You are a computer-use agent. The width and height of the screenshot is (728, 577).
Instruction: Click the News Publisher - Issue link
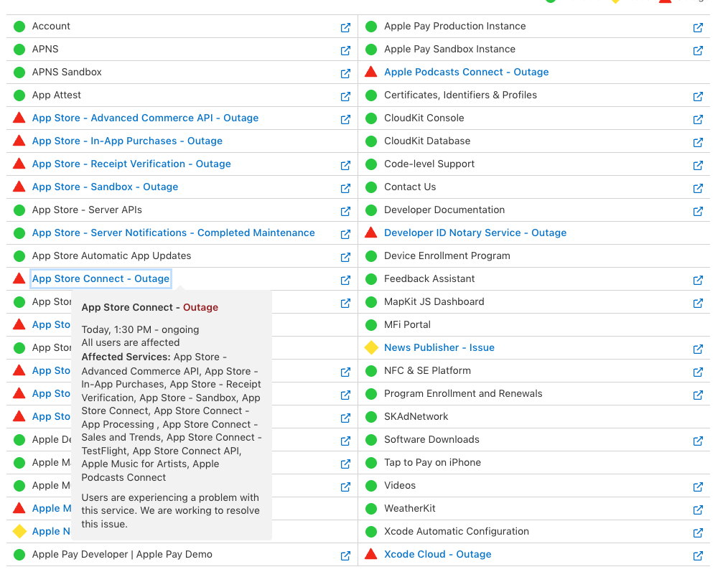(x=439, y=347)
